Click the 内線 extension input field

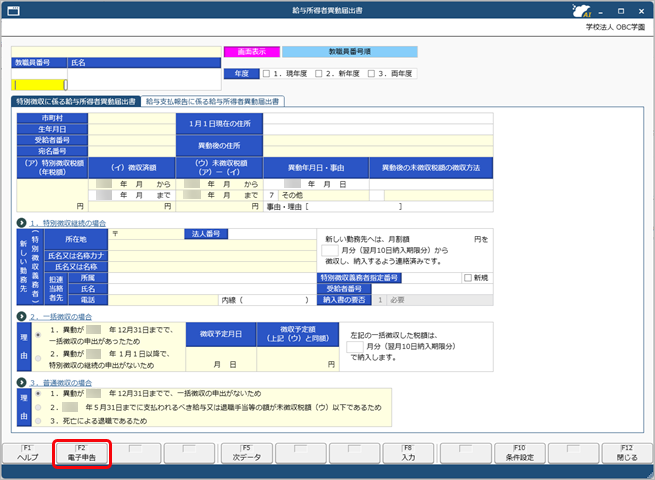click(x=274, y=300)
